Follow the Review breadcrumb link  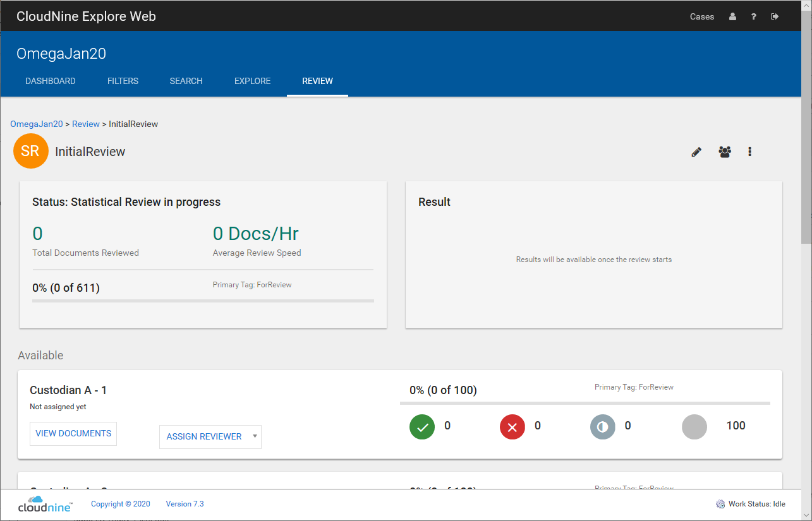click(86, 124)
